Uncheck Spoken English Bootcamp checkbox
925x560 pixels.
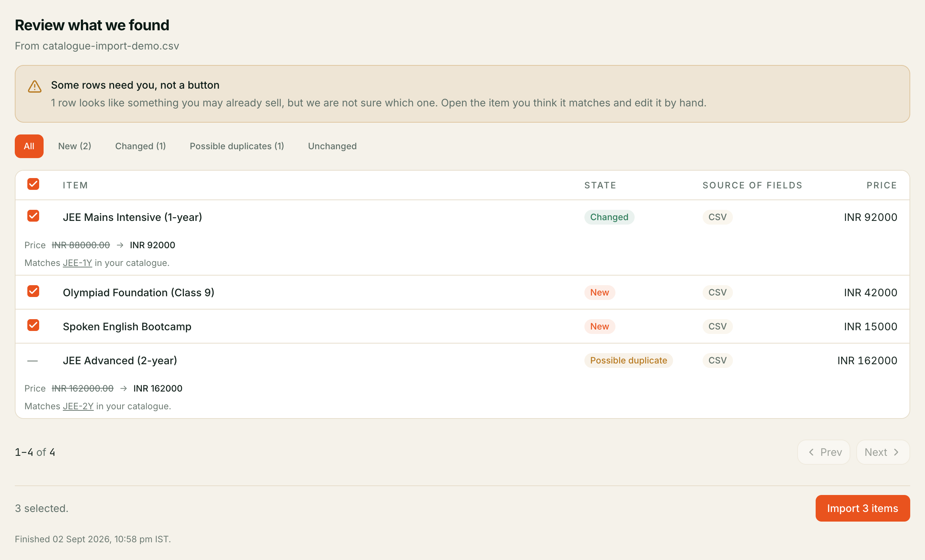pyautogui.click(x=33, y=325)
